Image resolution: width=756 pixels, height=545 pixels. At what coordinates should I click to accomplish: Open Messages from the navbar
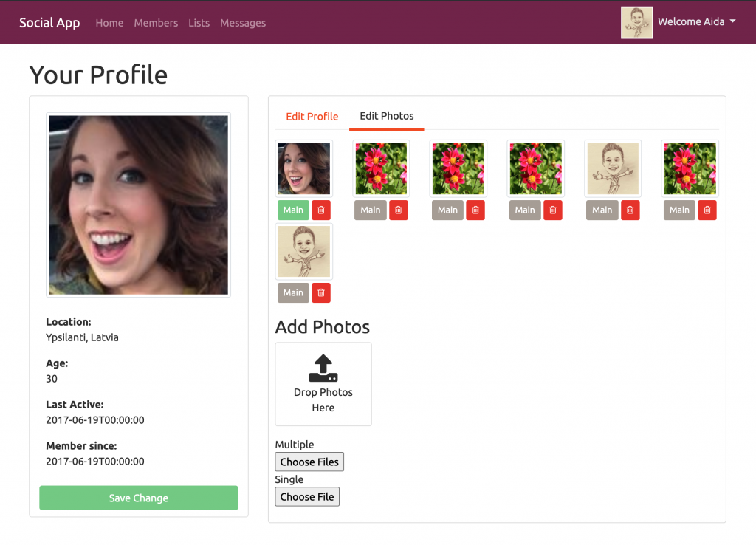click(x=242, y=23)
